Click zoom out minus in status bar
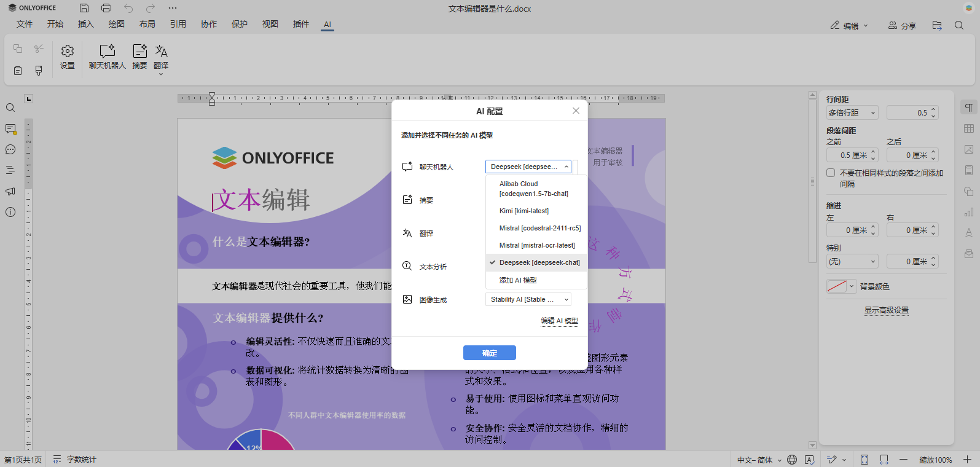 (903, 460)
